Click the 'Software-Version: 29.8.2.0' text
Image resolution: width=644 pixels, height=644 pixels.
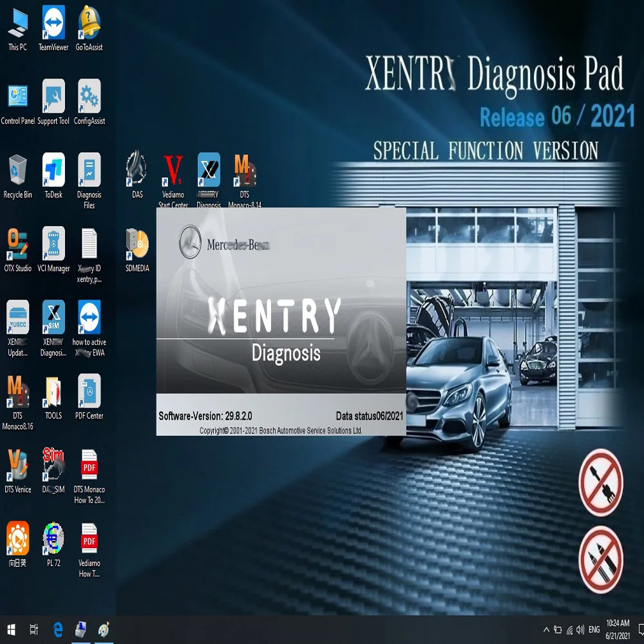[205, 416]
